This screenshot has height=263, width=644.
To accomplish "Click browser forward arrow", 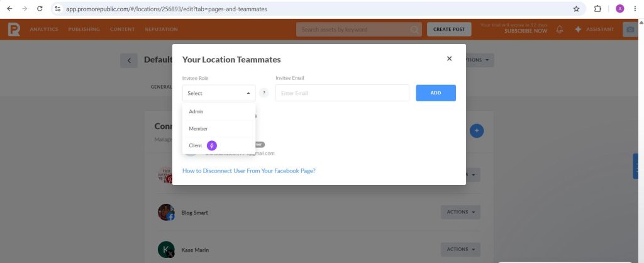I will click(25, 9).
